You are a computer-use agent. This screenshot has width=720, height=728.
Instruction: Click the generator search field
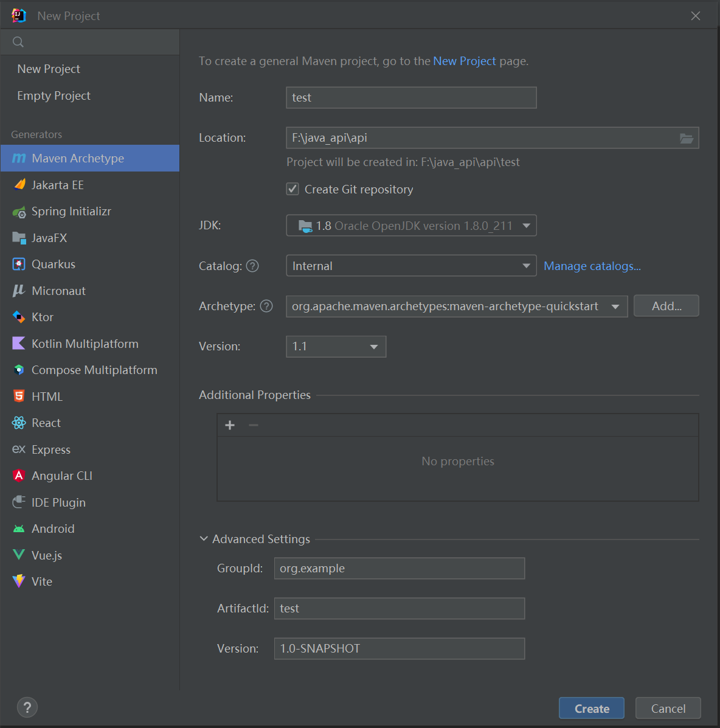(x=90, y=42)
